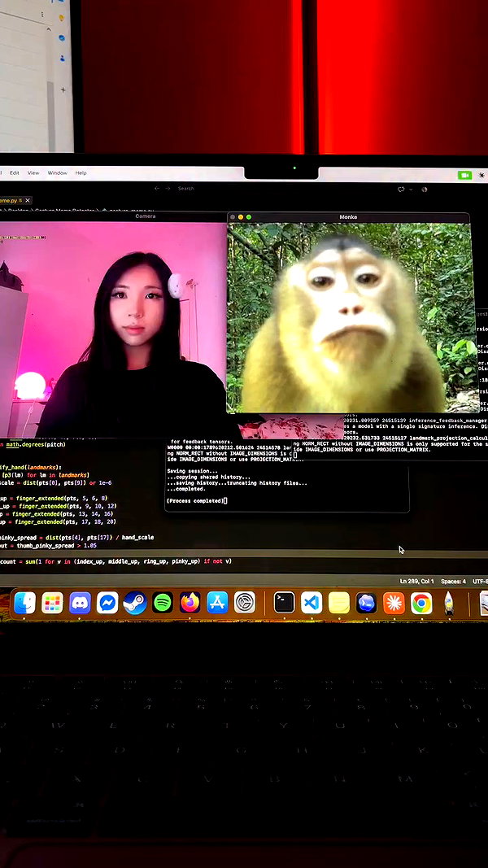Click the "...completed." terminal line
Image resolution: width=488 pixels, height=868 pixels.
pos(186,490)
